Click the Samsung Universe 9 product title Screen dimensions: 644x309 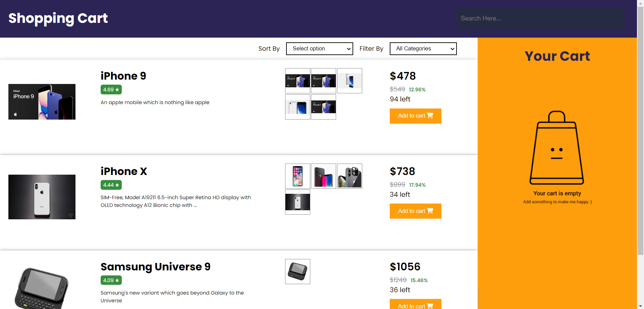pos(156,267)
